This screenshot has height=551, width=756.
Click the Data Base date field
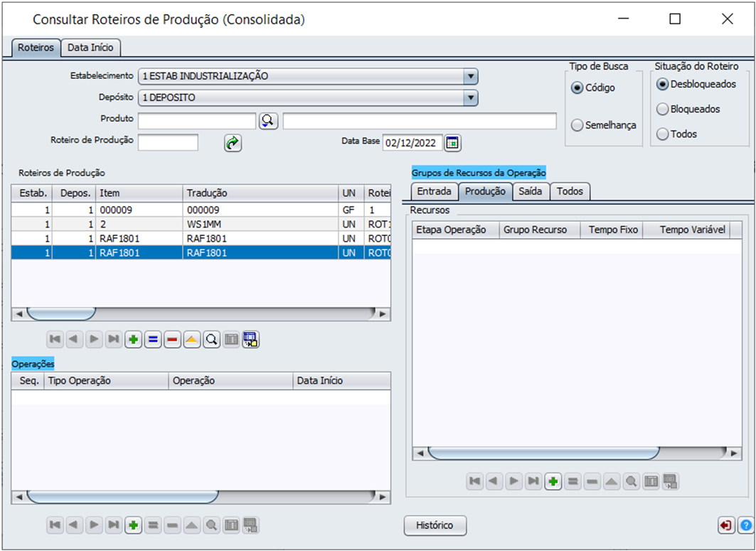point(412,143)
